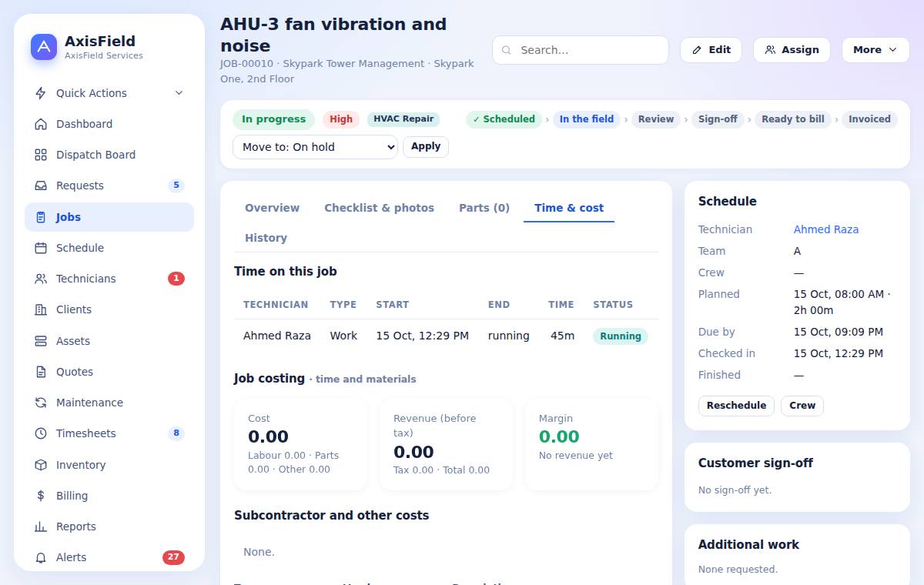The image size is (924, 585).
Task: Focus the Search input field
Action: pos(581,50)
